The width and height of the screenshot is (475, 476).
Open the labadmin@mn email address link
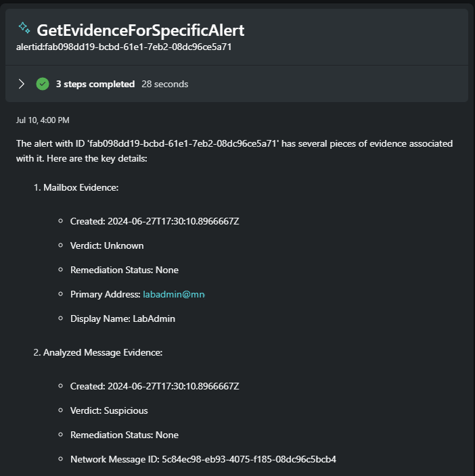pos(173,294)
